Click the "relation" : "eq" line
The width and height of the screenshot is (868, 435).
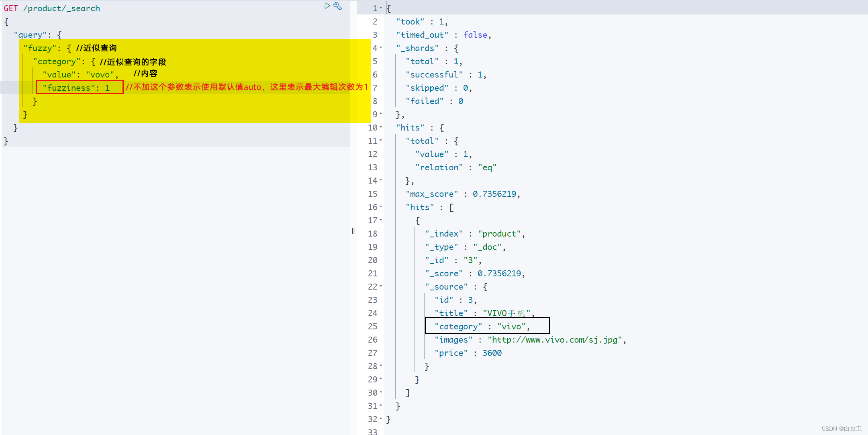tap(456, 167)
